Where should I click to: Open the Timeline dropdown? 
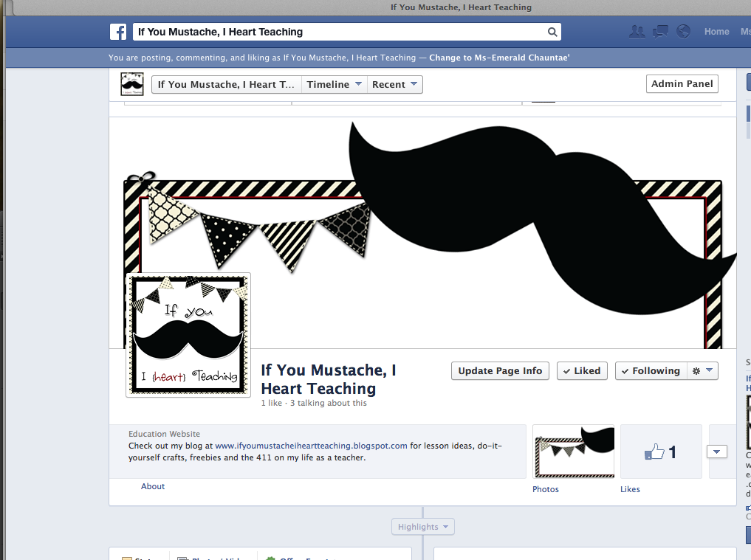pyautogui.click(x=334, y=84)
